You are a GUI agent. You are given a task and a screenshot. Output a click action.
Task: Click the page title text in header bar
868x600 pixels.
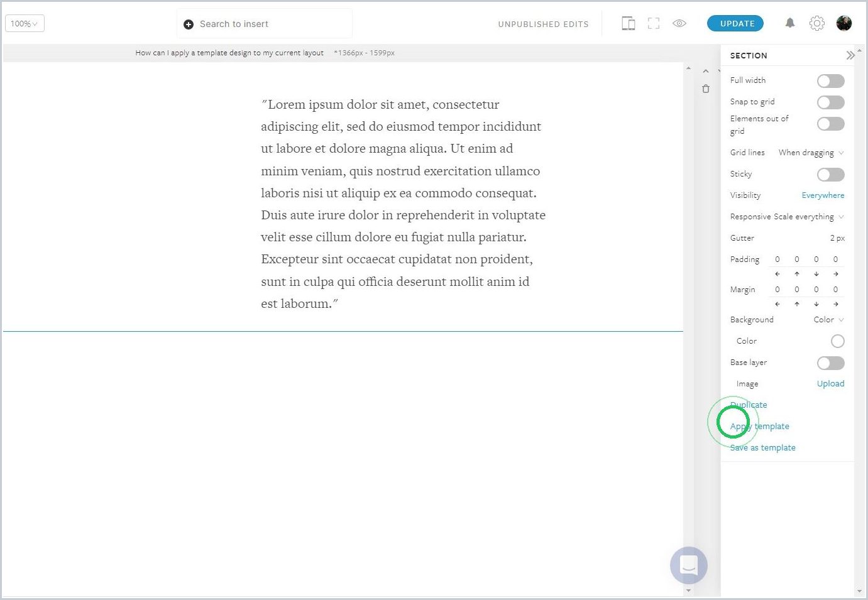click(229, 53)
